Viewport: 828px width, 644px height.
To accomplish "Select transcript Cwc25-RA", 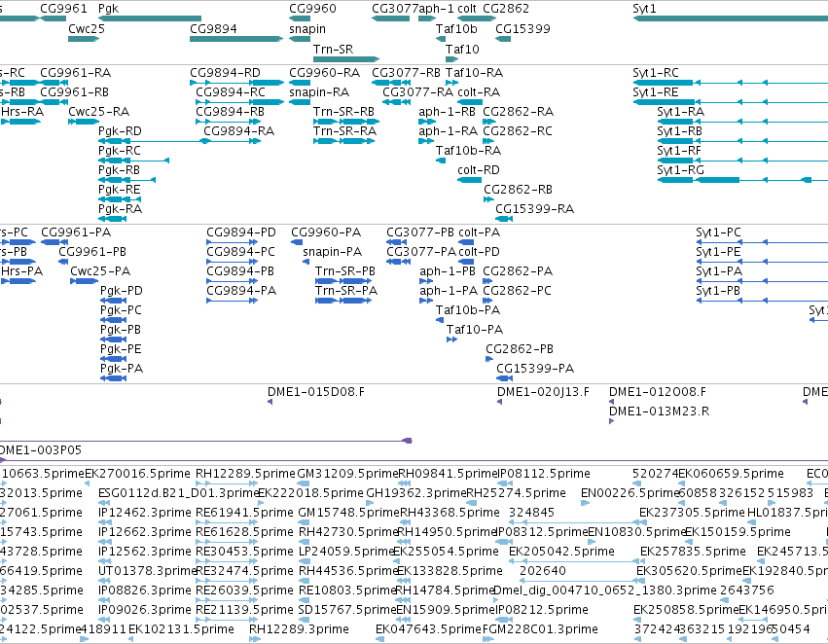I will pyautogui.click(x=98, y=112).
